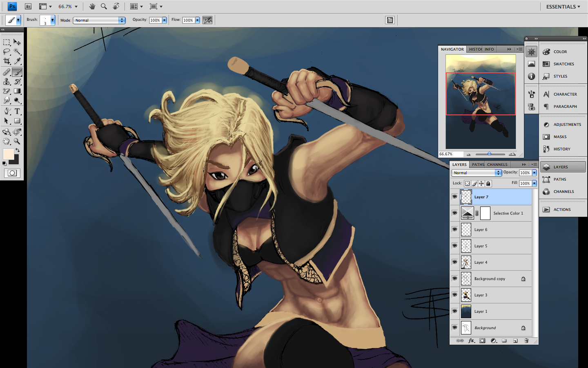
Task: Select the Pen tool
Action: pyautogui.click(x=7, y=111)
